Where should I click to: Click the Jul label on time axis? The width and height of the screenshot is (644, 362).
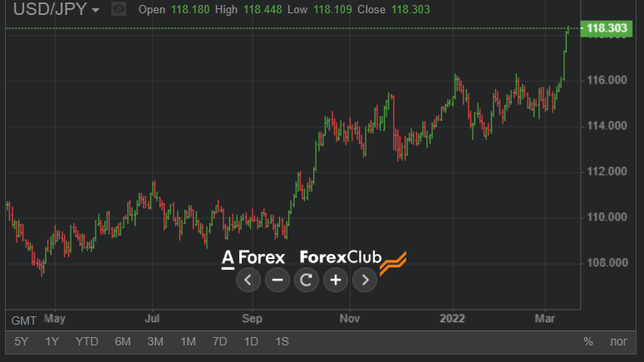[x=152, y=319]
